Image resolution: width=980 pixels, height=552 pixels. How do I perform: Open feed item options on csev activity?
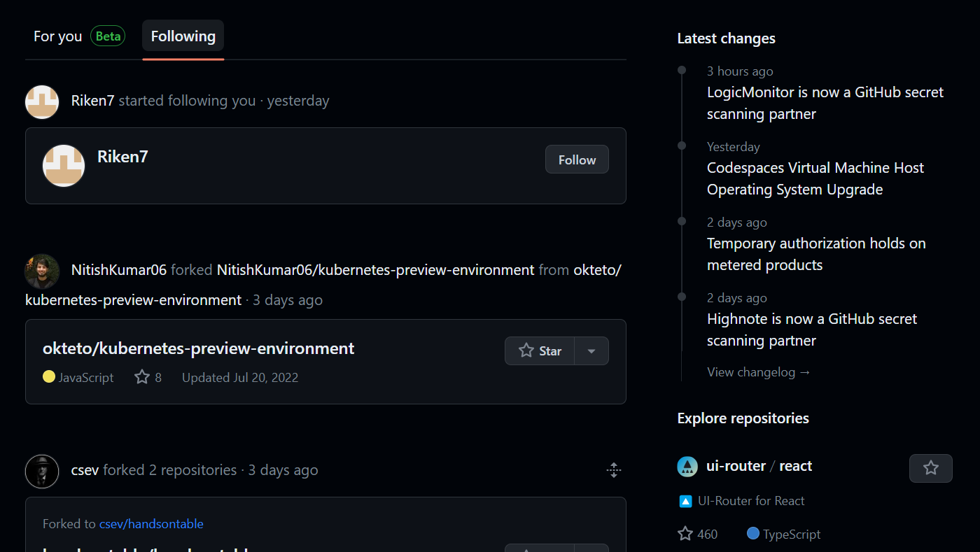(614, 470)
